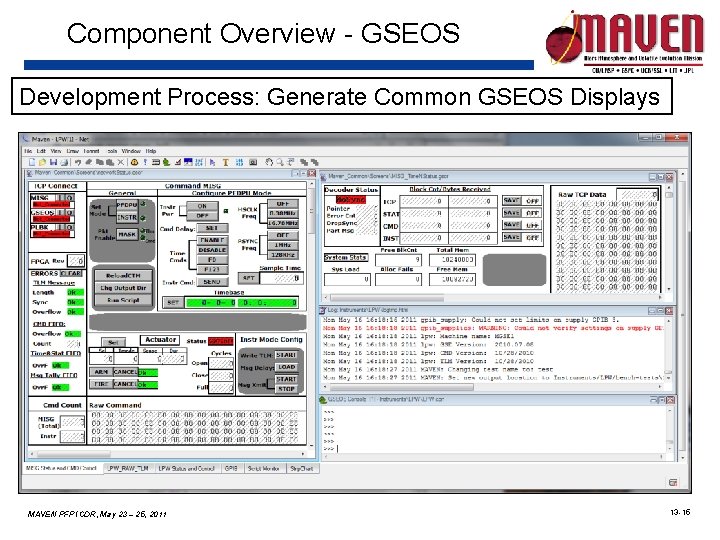This screenshot has height=540, width=720.
Task: Switch to the LPW_RAW_TLM tab
Action: (x=128, y=468)
